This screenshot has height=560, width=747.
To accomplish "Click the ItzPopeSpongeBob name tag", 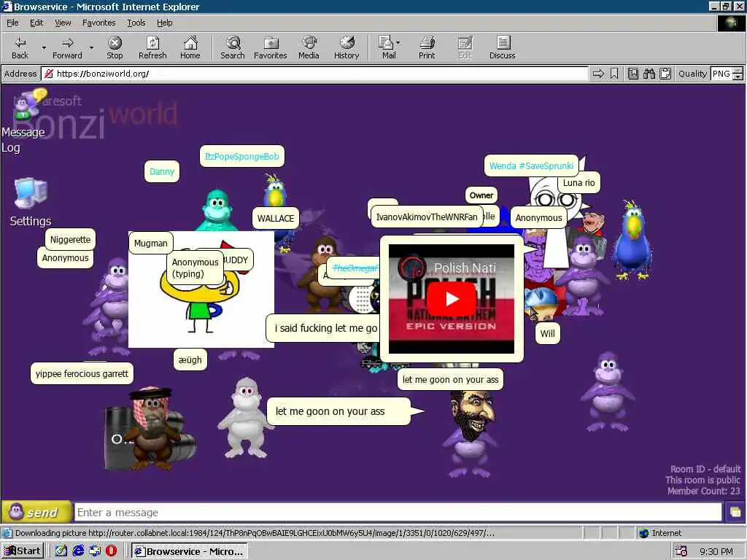I will coord(242,156).
